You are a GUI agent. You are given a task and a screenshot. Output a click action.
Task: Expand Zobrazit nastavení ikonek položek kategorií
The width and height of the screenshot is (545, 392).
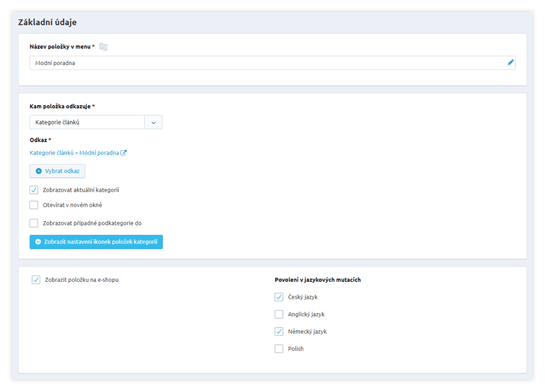pos(100,242)
